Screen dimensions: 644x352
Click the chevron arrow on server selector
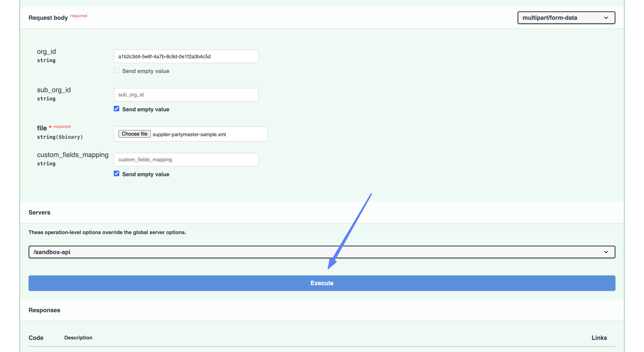tap(606, 252)
